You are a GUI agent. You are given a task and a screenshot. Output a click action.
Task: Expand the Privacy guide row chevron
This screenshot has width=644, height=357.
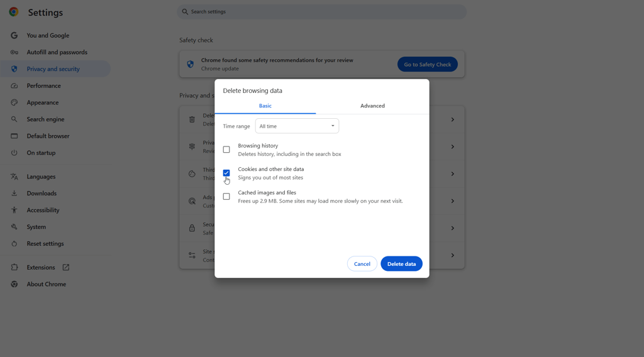(453, 146)
